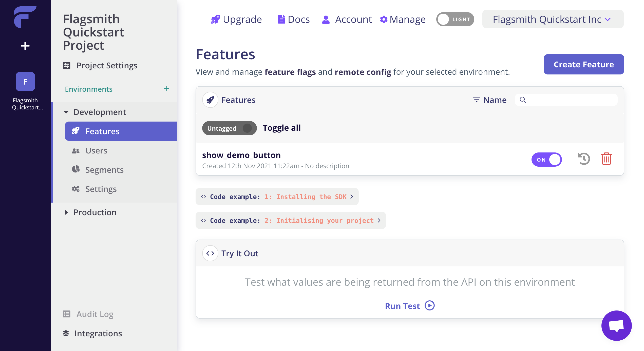The image size is (644, 351).
Task: Click the Docs document icon
Action: tap(281, 19)
